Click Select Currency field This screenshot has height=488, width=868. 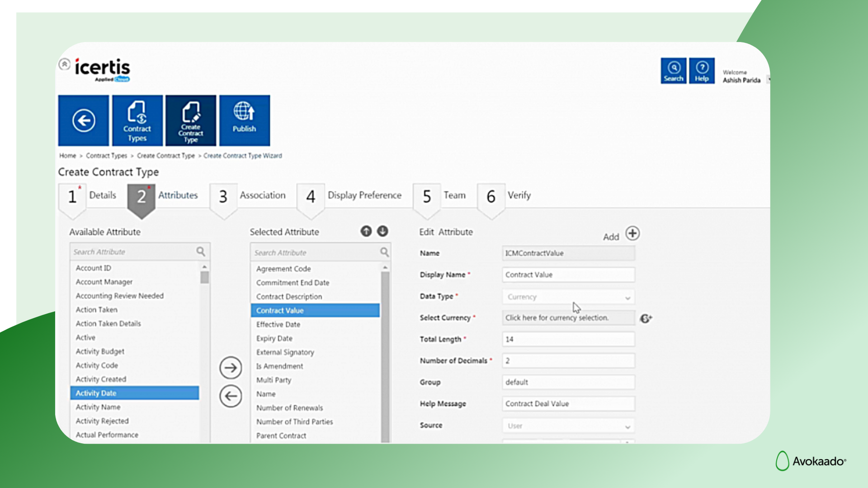click(568, 318)
